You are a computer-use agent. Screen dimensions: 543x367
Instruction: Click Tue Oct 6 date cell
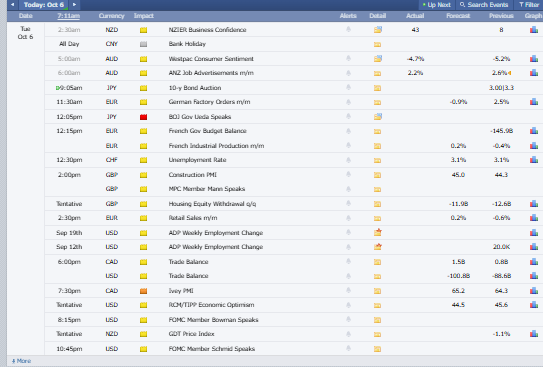(x=26, y=33)
